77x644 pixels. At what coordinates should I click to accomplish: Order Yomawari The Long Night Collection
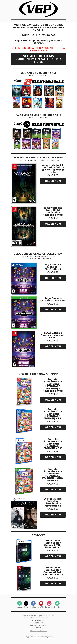point(53,224)
